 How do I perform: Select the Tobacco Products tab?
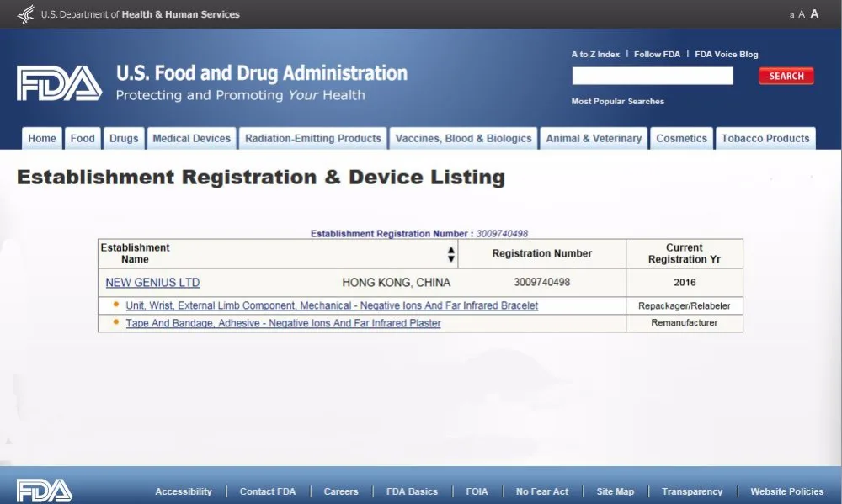(765, 139)
